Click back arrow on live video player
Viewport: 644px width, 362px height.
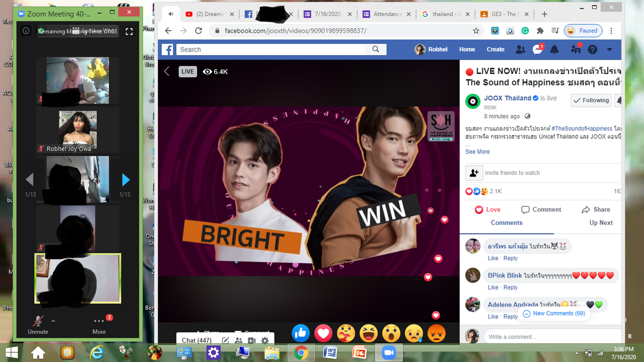coord(167,71)
